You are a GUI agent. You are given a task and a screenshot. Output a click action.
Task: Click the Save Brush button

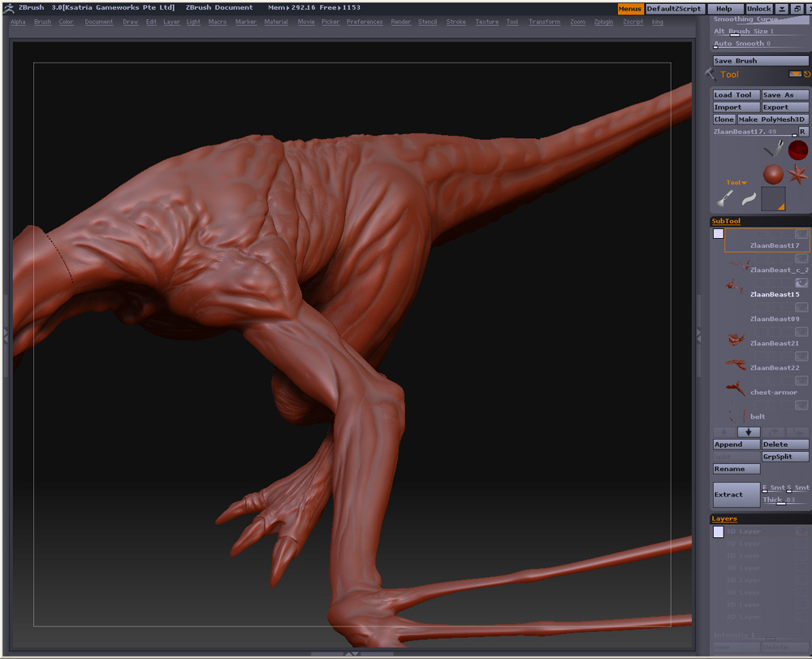(761, 61)
